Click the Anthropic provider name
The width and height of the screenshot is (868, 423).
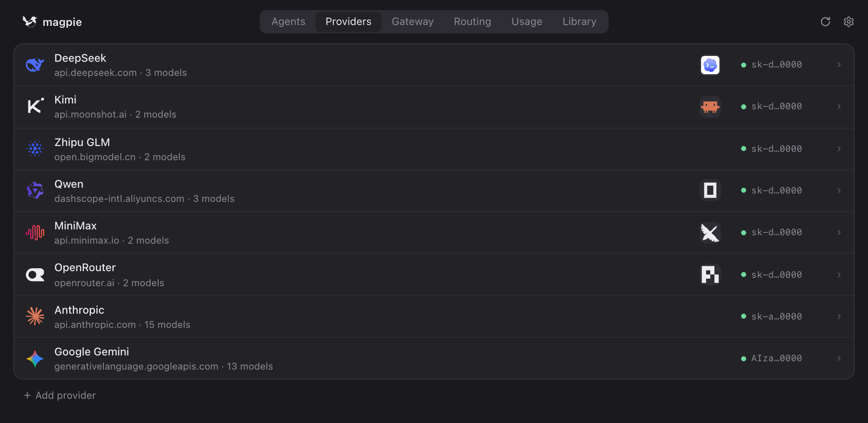click(x=79, y=310)
